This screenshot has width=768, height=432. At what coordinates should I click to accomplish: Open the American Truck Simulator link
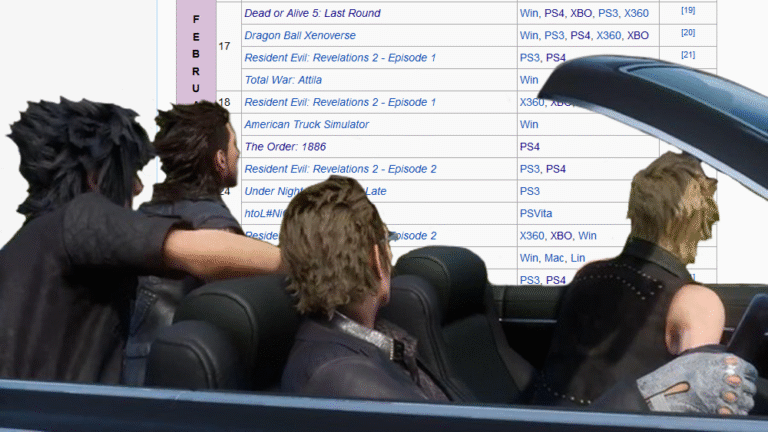307,124
